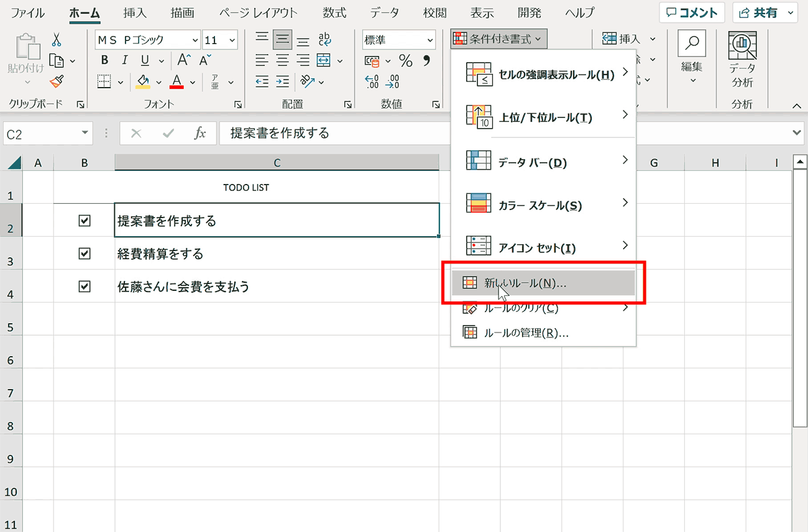Apply percent style with % icon
Screen dimensions: 808x532
pyautogui.click(x=406, y=61)
